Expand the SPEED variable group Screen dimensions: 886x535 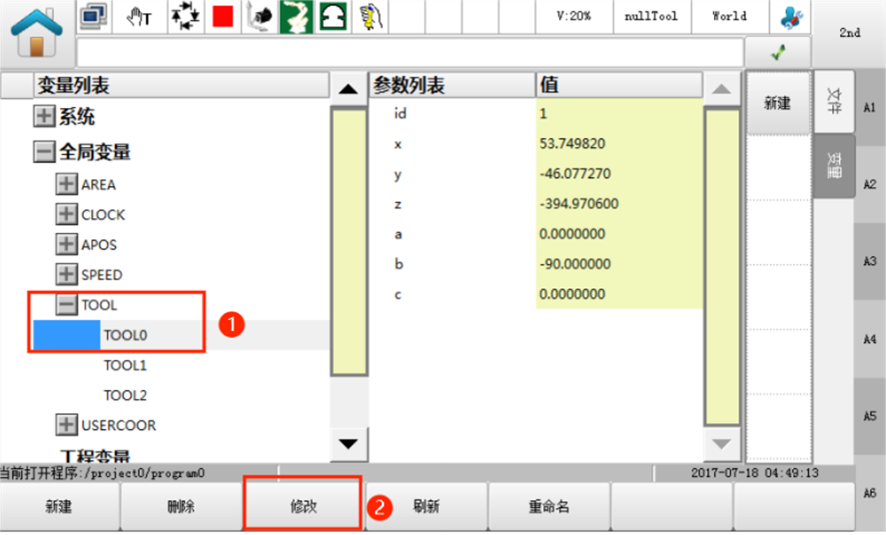[x=66, y=274]
